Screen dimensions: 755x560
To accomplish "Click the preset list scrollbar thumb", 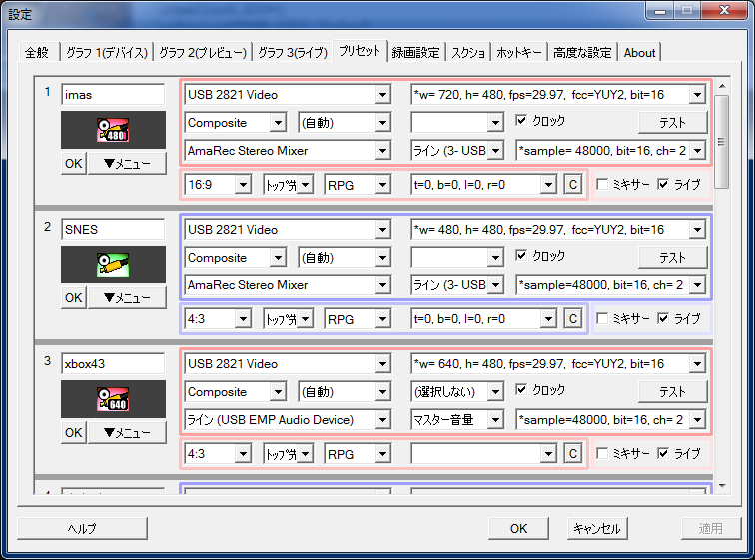I will click(722, 142).
